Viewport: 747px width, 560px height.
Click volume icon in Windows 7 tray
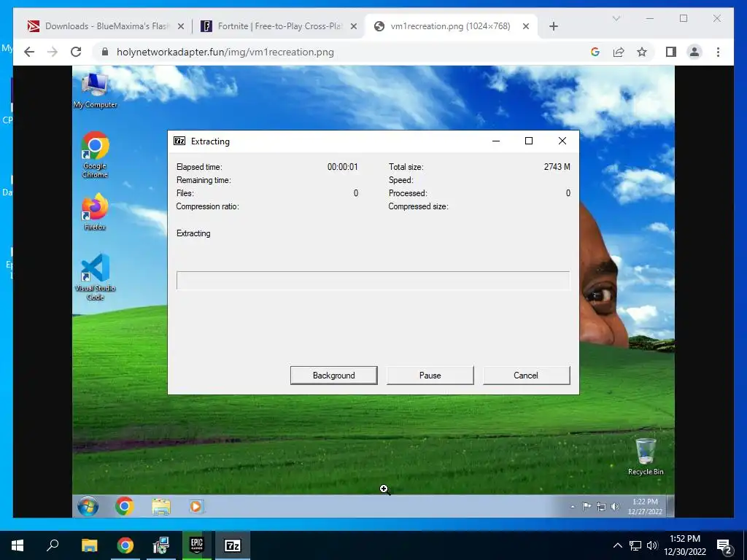pyautogui.click(x=615, y=507)
